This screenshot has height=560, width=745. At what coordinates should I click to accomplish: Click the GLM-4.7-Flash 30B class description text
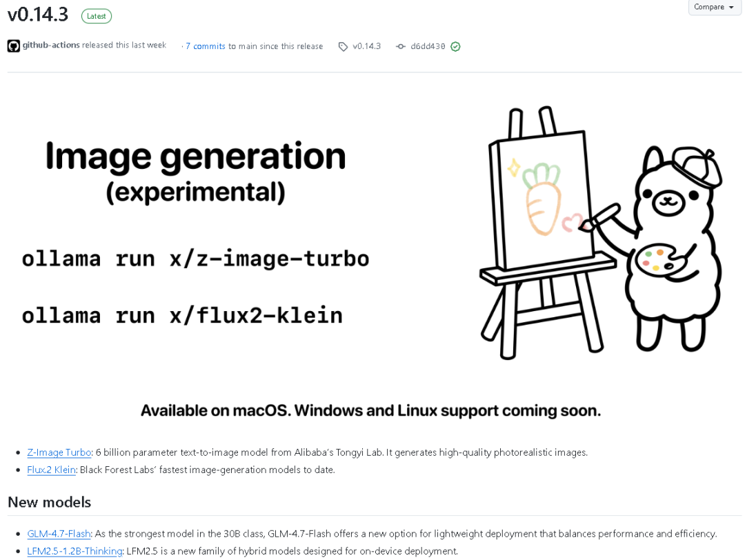[406, 533]
